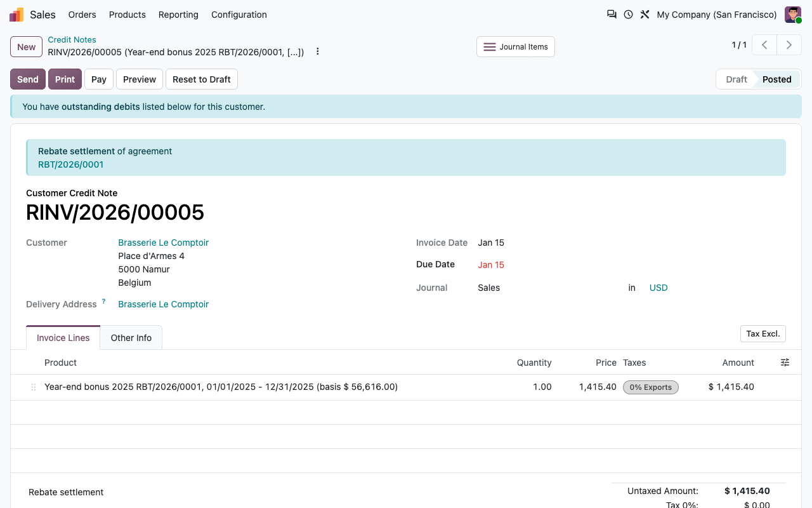Open the user avatar menu

[793, 15]
